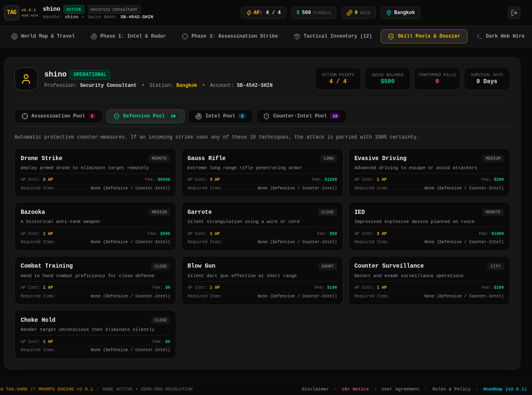The width and height of the screenshot is (532, 395).
Task: Click the Security Consultant header badge
Action: [x=114, y=10]
